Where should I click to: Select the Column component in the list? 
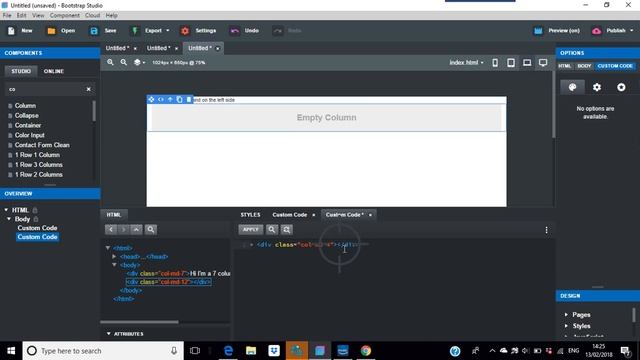point(25,106)
